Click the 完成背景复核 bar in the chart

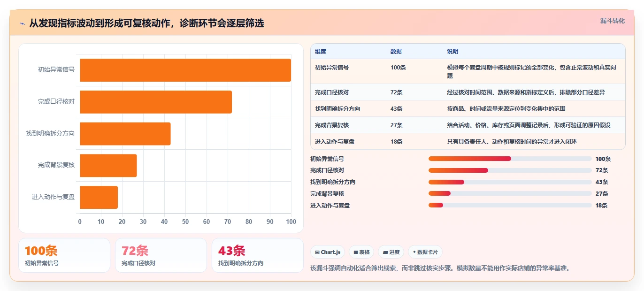[x=108, y=165]
